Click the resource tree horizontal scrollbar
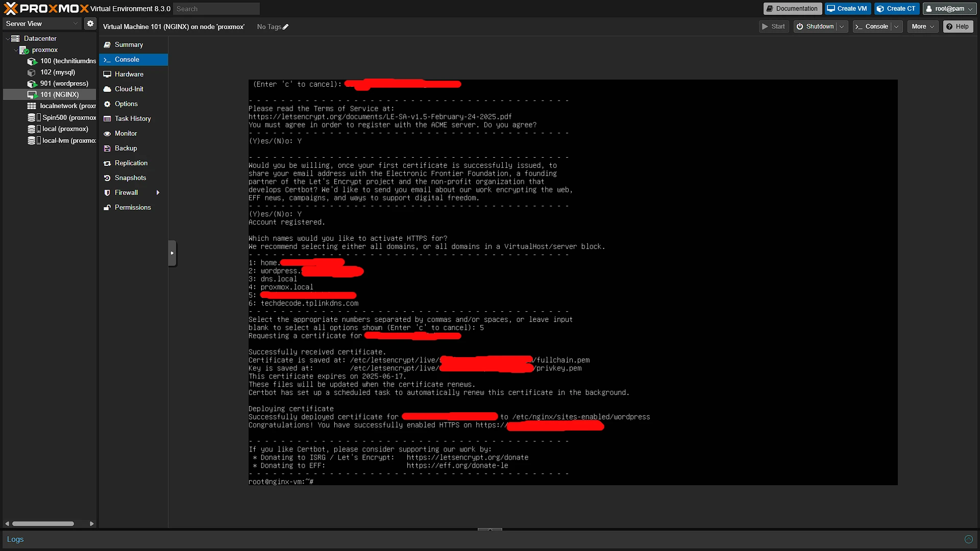The image size is (980, 551). [x=43, y=523]
